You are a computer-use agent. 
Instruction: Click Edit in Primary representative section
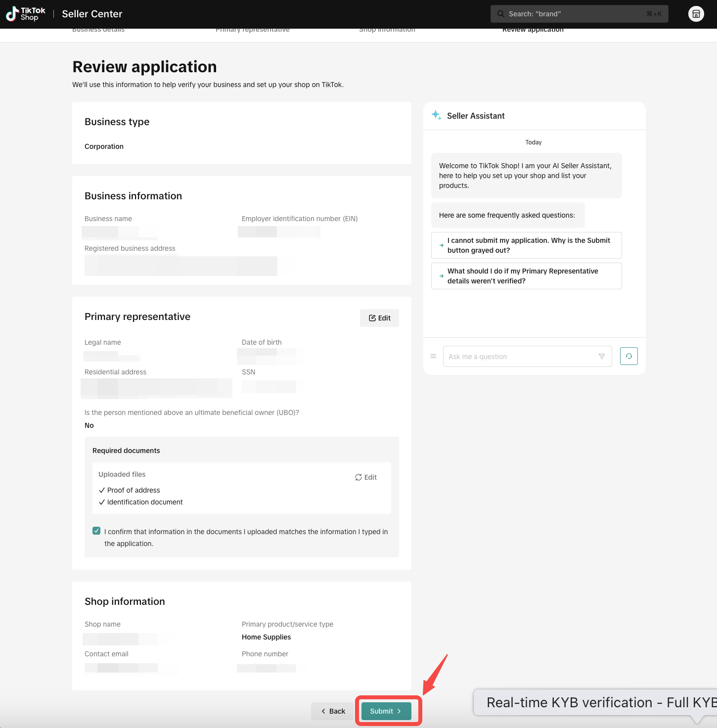coord(379,318)
